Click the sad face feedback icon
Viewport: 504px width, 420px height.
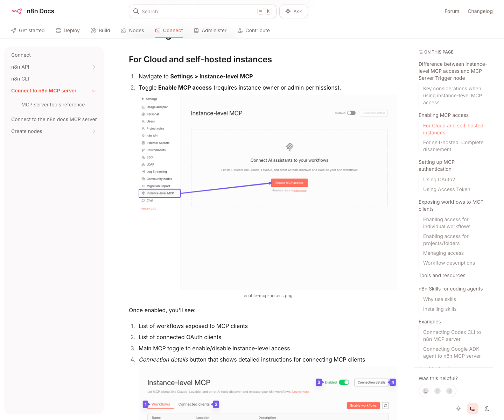(x=449, y=391)
